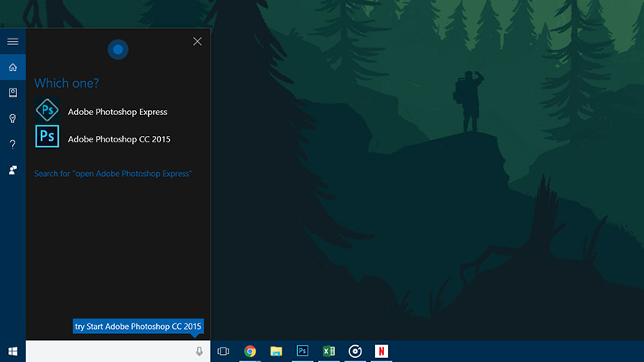Close the Cortana panel
Image resolution: width=644 pixels, height=362 pixels.
pos(197,42)
